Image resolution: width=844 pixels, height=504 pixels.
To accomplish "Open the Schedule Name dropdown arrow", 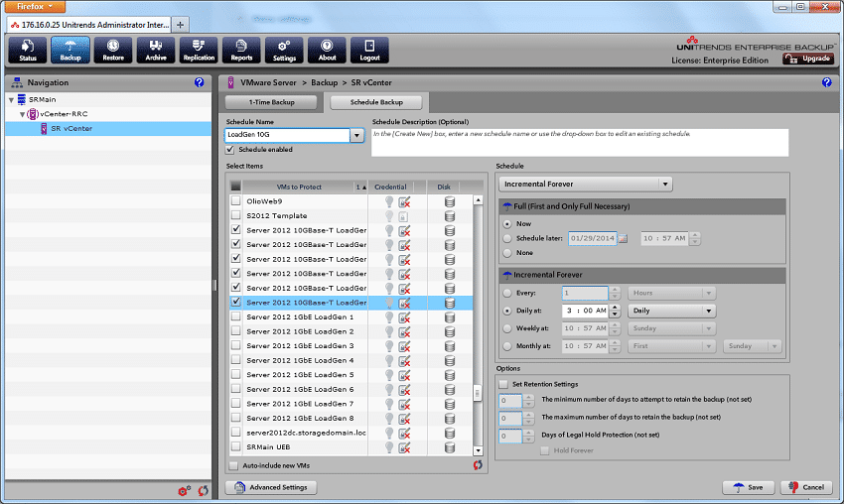I will [x=356, y=135].
